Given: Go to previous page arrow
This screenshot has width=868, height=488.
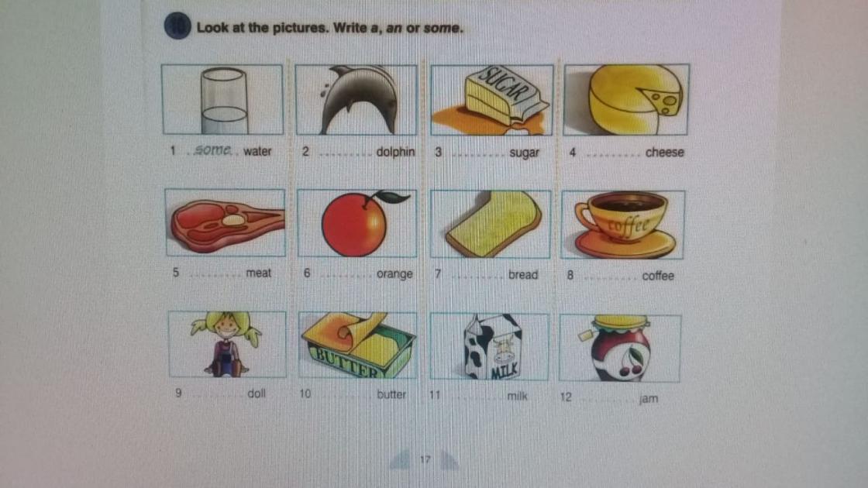Looking at the screenshot, I should [400, 460].
